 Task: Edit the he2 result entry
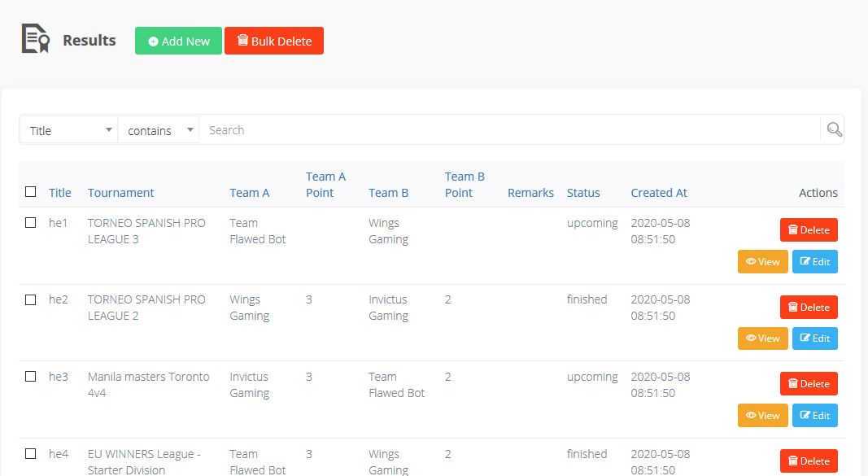tap(815, 338)
